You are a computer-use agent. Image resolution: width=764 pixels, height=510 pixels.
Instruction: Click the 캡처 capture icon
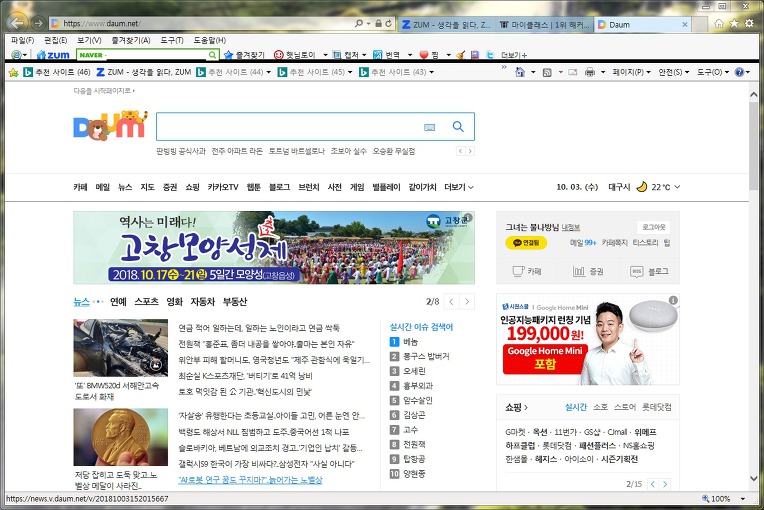tap(337, 55)
